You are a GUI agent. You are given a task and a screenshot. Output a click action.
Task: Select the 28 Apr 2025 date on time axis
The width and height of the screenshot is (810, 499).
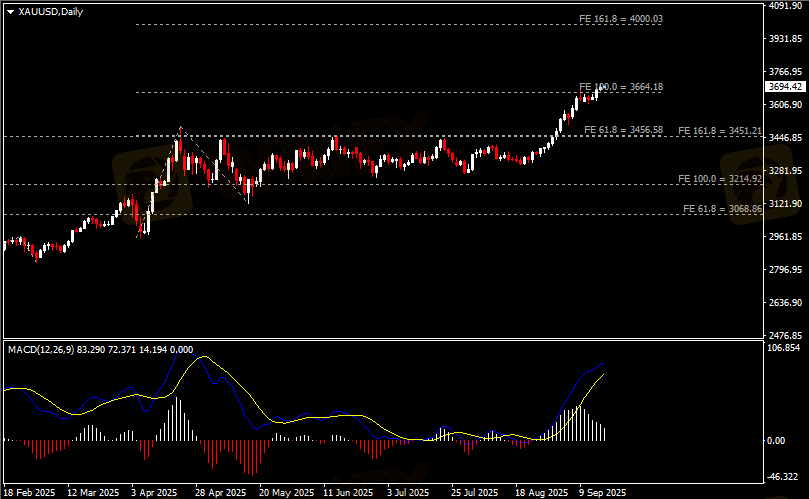coord(221,493)
